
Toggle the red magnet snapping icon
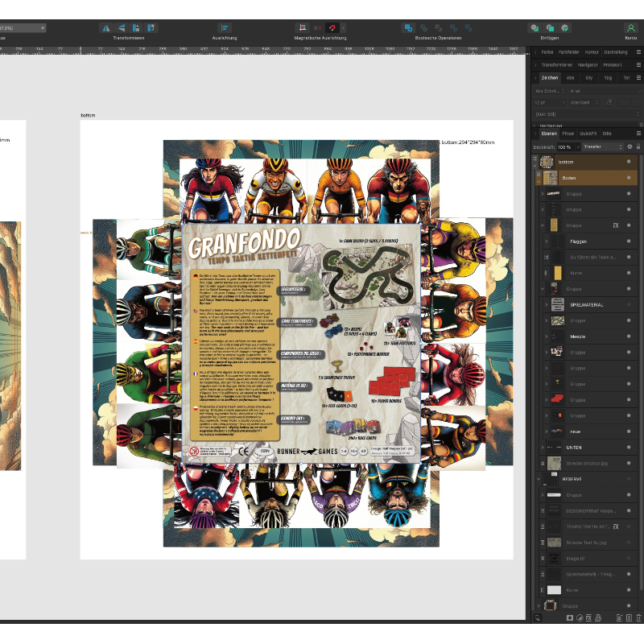(x=332, y=28)
